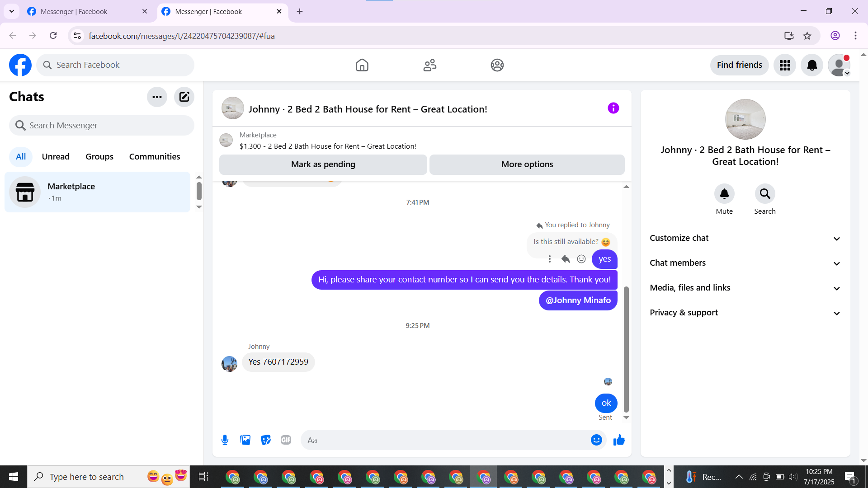Open conversation information purple icon
Screen dimensions: 868x488
coord(613,108)
